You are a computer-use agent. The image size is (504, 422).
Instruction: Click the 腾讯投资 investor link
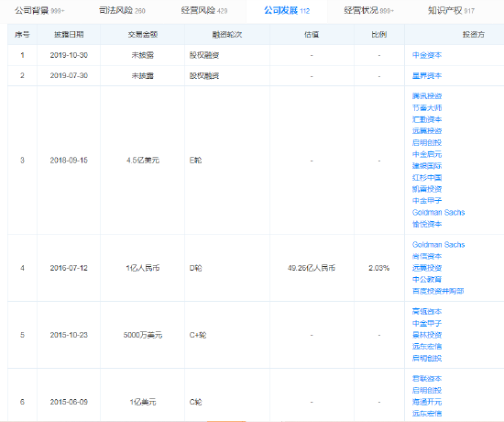click(427, 96)
